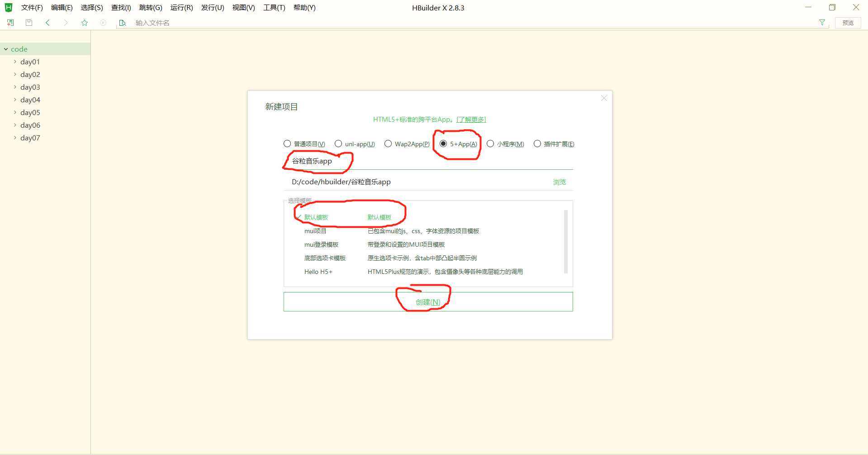Select the Hello H5+ template row
The image size is (868, 455).
[424, 272]
